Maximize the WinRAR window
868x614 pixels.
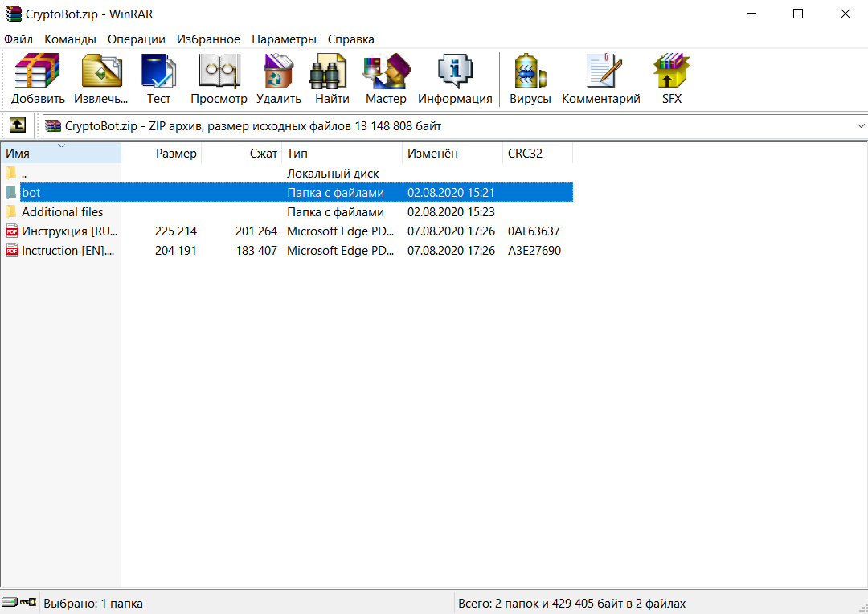pyautogui.click(x=798, y=14)
